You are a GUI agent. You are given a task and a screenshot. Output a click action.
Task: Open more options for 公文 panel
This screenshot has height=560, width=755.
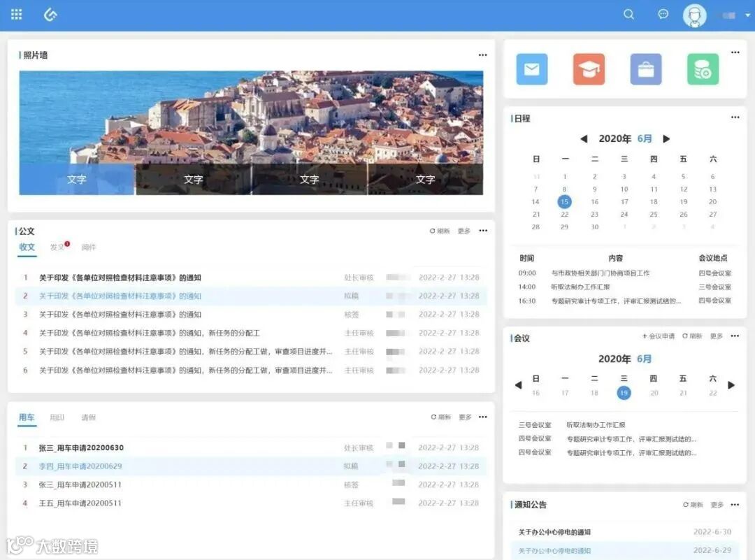pyautogui.click(x=483, y=231)
